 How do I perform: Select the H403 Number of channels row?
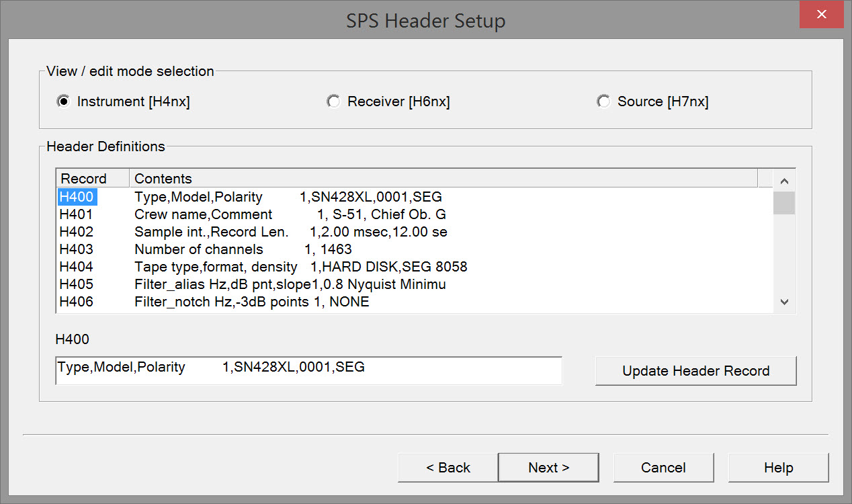(77, 249)
